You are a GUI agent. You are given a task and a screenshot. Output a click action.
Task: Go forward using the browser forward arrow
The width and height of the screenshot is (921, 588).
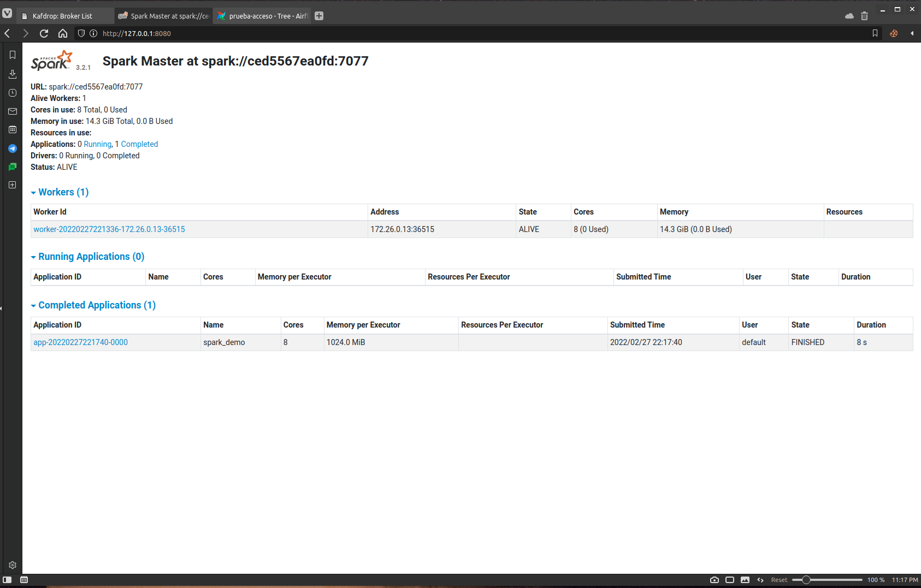(x=26, y=33)
